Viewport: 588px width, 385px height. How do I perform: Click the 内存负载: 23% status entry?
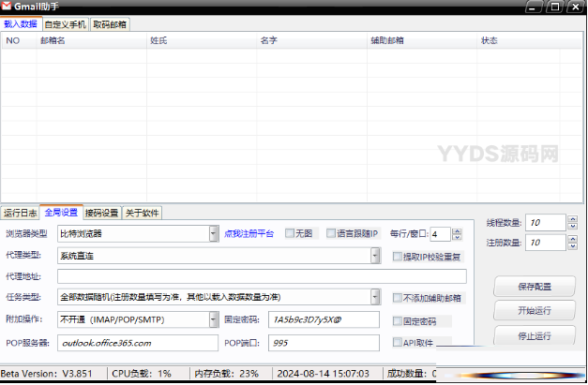pyautogui.click(x=227, y=374)
